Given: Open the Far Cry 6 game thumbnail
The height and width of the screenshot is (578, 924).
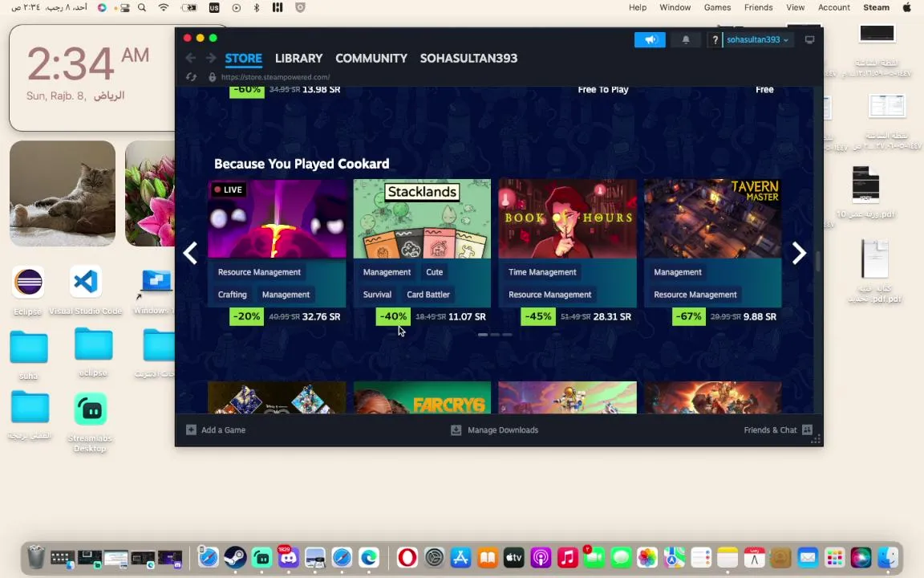Looking at the screenshot, I should tap(422, 397).
